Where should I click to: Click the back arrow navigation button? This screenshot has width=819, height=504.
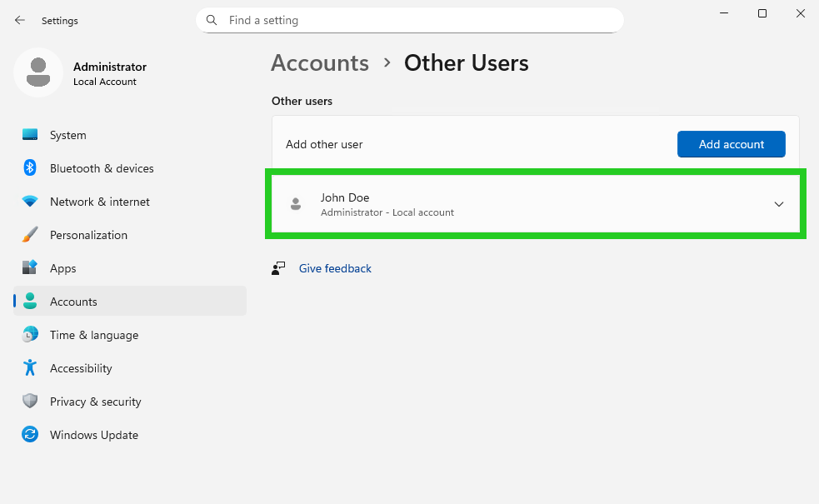point(18,20)
